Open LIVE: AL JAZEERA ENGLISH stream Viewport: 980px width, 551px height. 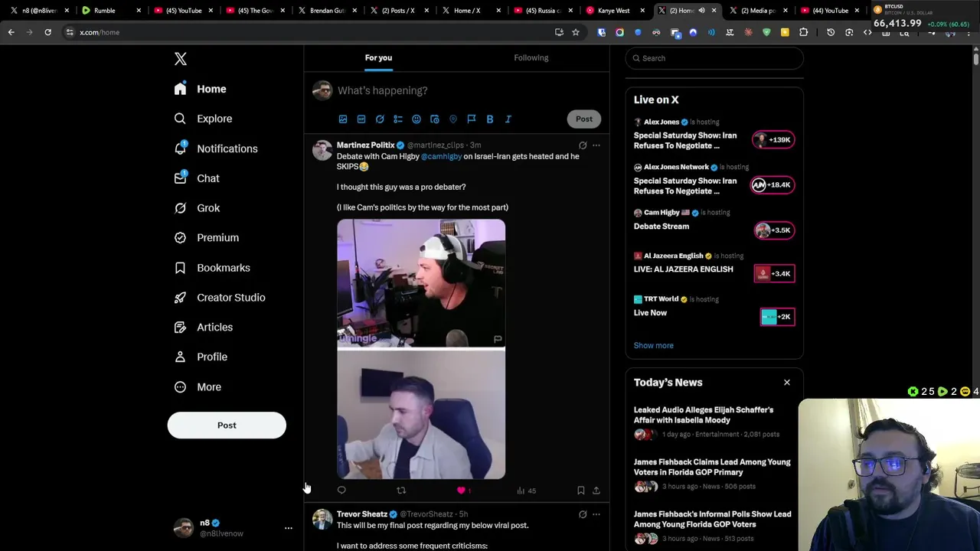tap(684, 269)
